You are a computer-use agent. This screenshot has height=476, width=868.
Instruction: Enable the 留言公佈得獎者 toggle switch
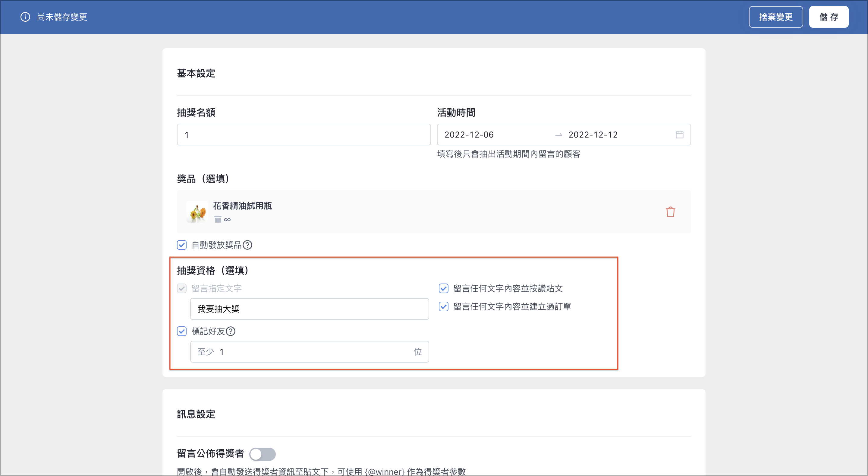(263, 454)
